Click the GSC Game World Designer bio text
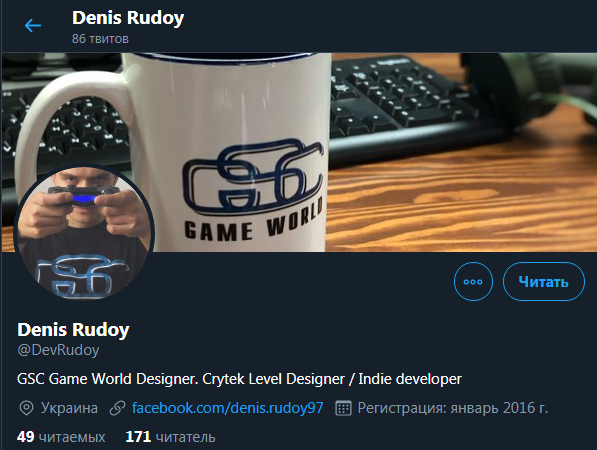 pyautogui.click(x=108, y=379)
